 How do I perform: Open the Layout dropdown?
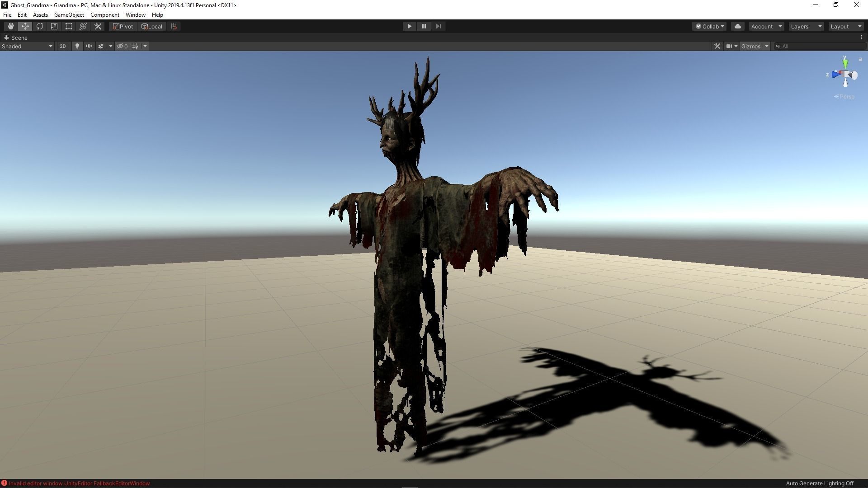pyautogui.click(x=846, y=26)
